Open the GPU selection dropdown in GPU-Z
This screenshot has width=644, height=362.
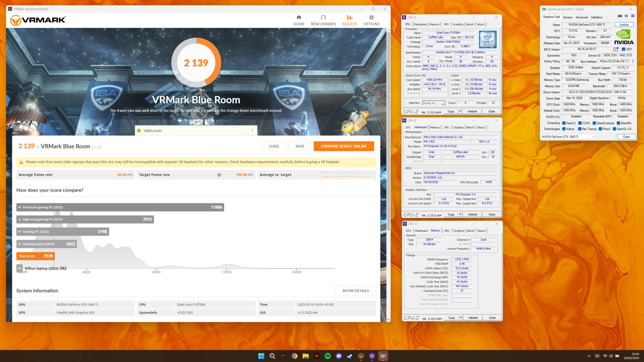pos(568,136)
